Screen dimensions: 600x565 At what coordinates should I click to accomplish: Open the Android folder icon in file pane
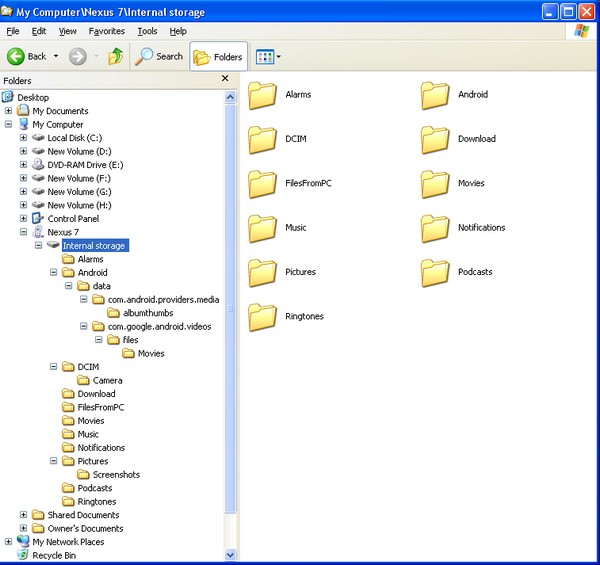pos(435,95)
